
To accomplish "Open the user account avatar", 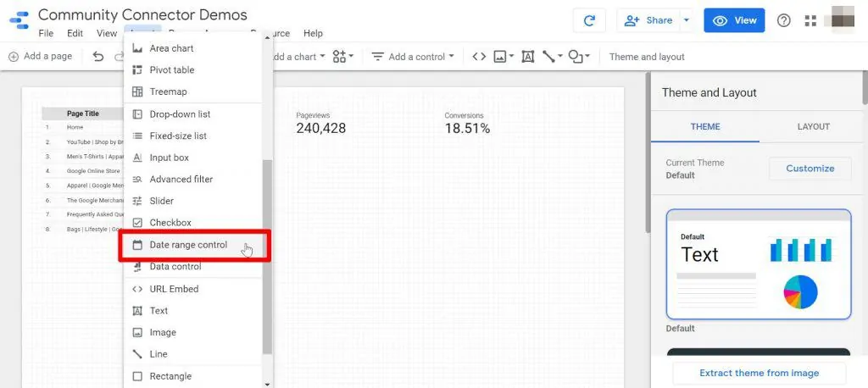I will pyautogui.click(x=843, y=19).
